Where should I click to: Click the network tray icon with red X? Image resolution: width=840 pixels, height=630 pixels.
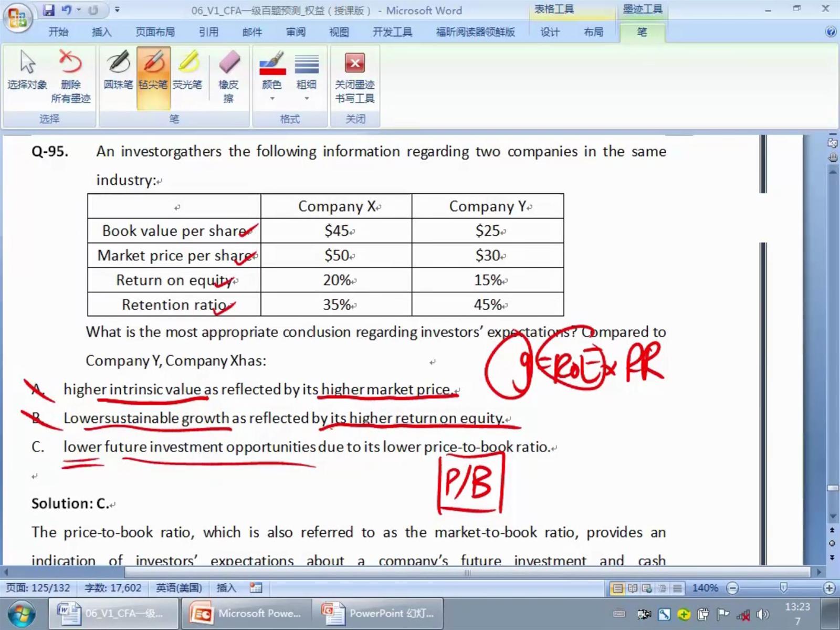743,614
